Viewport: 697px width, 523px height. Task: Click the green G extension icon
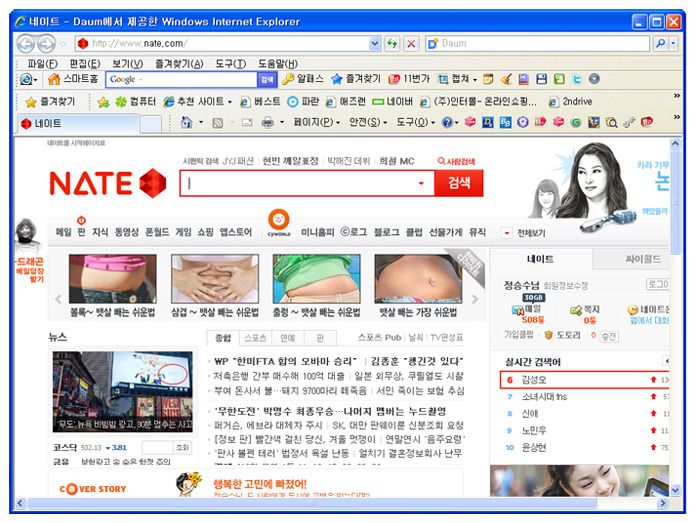[x=576, y=123]
